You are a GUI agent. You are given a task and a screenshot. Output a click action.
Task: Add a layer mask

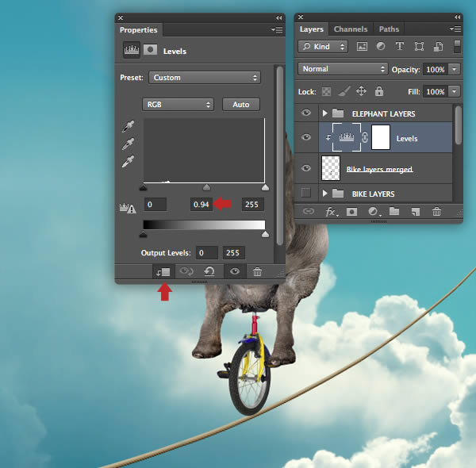(351, 212)
